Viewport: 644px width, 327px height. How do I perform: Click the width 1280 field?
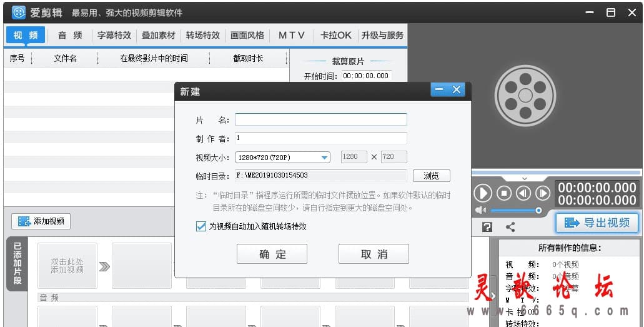coord(354,157)
